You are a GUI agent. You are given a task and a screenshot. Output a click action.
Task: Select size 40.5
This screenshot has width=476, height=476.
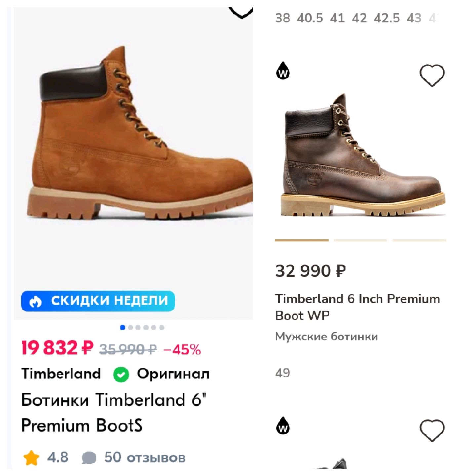310,18
